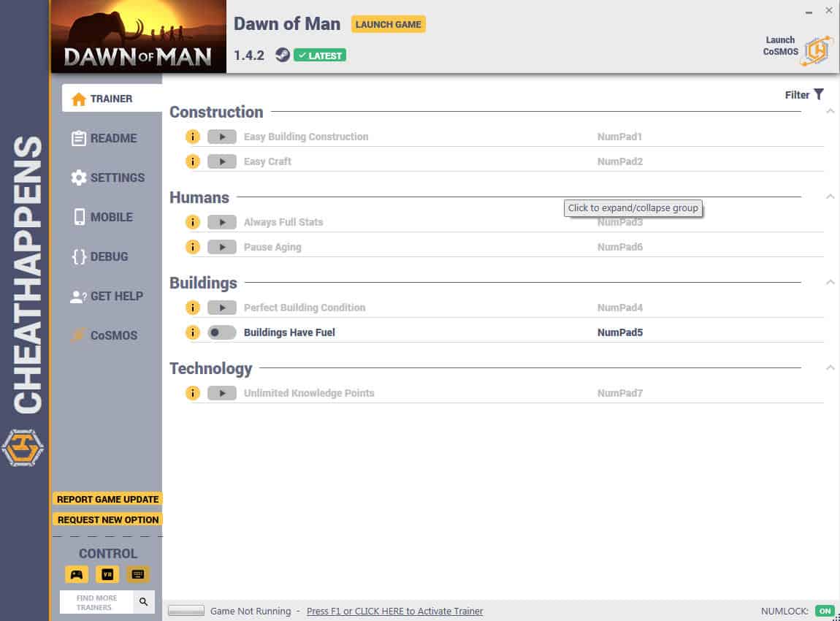Collapse the Construction group chevron
The height and width of the screenshot is (621, 840).
click(830, 112)
